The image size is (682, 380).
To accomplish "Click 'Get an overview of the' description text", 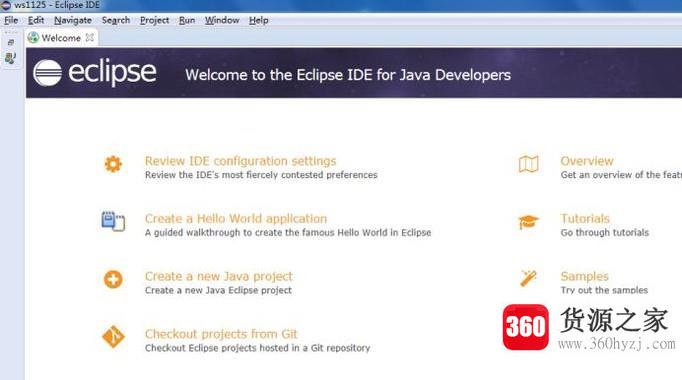I will click(x=621, y=175).
